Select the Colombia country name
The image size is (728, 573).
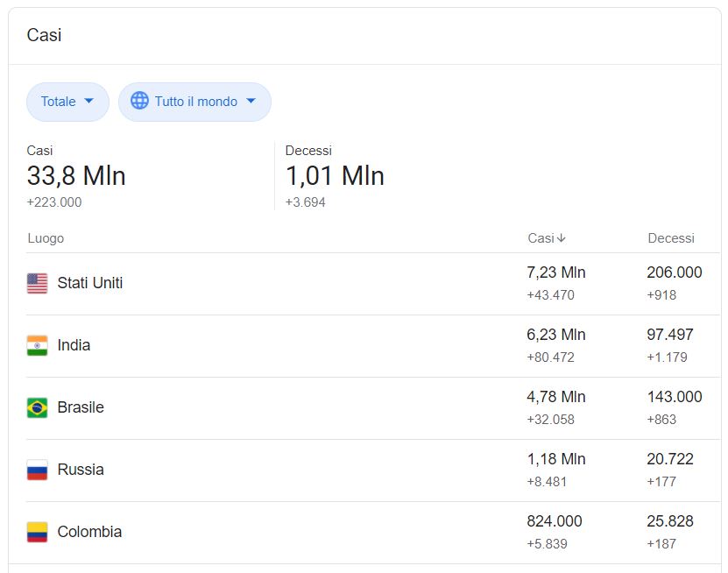click(x=89, y=532)
